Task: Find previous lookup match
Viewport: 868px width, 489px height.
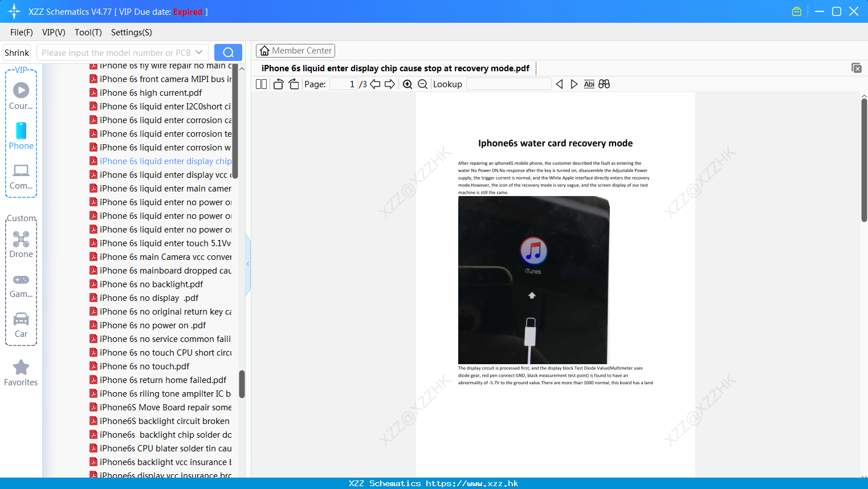Action: 559,84
